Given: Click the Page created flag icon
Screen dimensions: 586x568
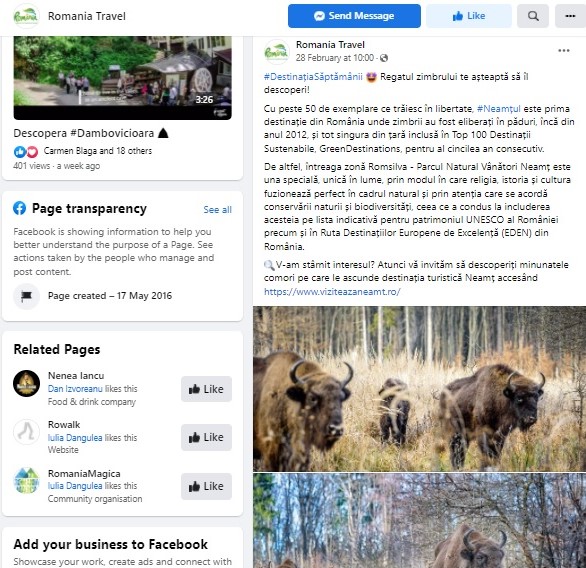Looking at the screenshot, I should 27,296.
